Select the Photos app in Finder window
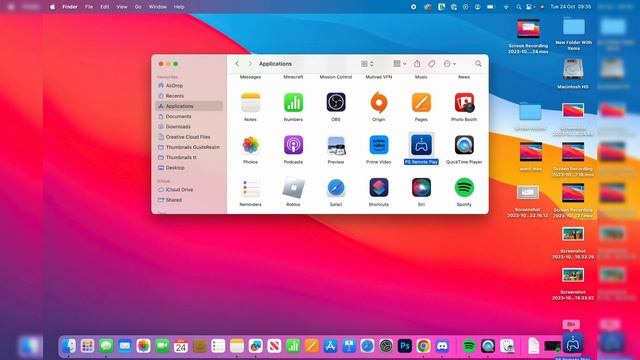 (x=250, y=145)
